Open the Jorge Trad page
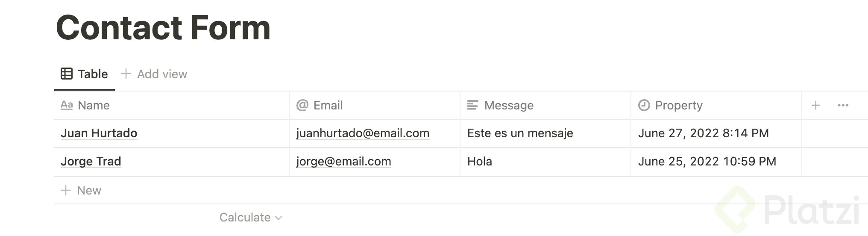The height and width of the screenshot is (236, 868). pos(91,162)
